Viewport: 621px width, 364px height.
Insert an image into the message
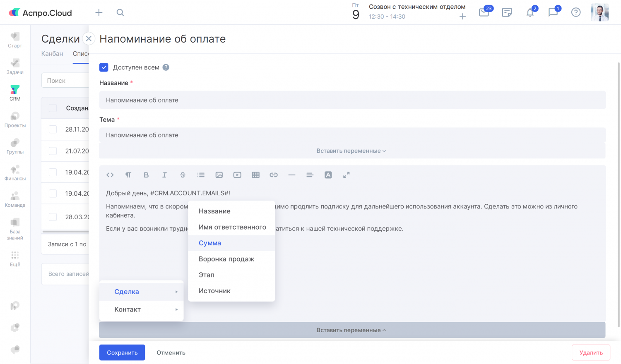219,175
